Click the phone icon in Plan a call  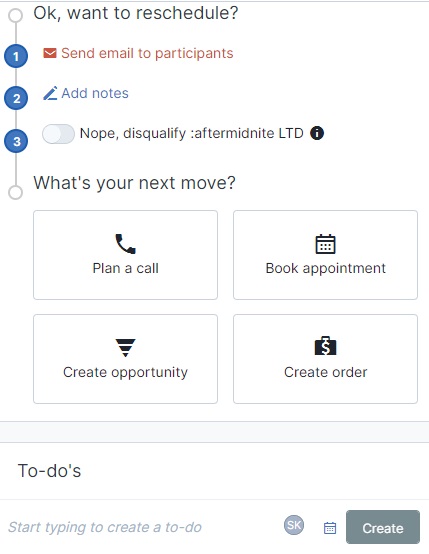coord(125,244)
